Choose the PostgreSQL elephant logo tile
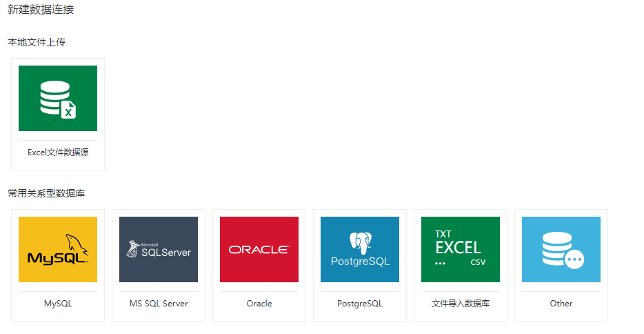 click(x=360, y=249)
